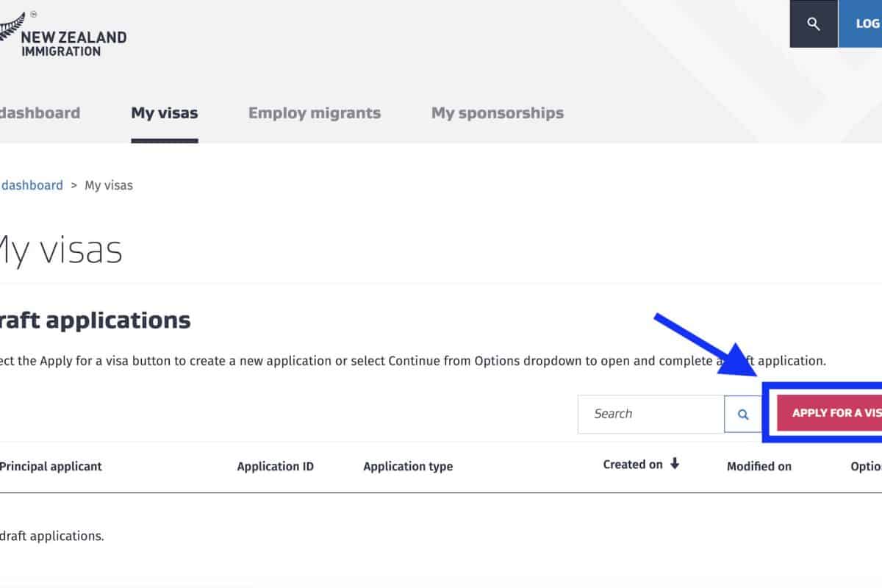Click the Created on column header label
882x588 pixels.
(633, 465)
